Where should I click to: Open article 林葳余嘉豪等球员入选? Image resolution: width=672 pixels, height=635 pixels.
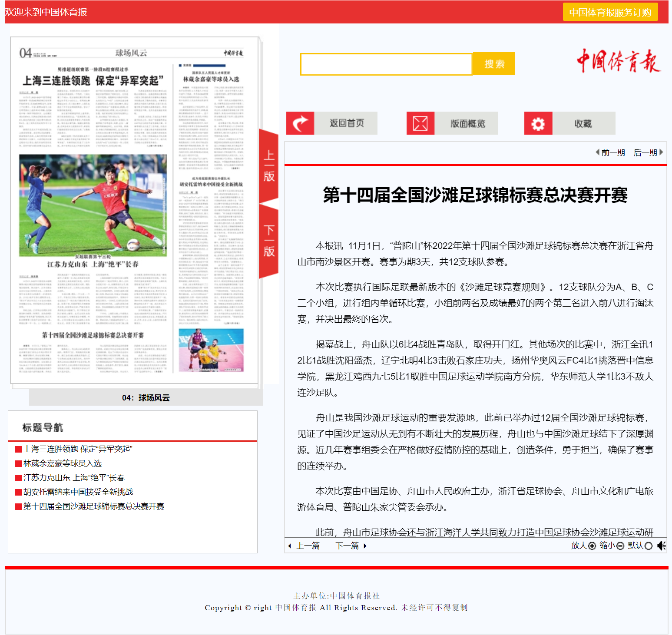point(63,463)
